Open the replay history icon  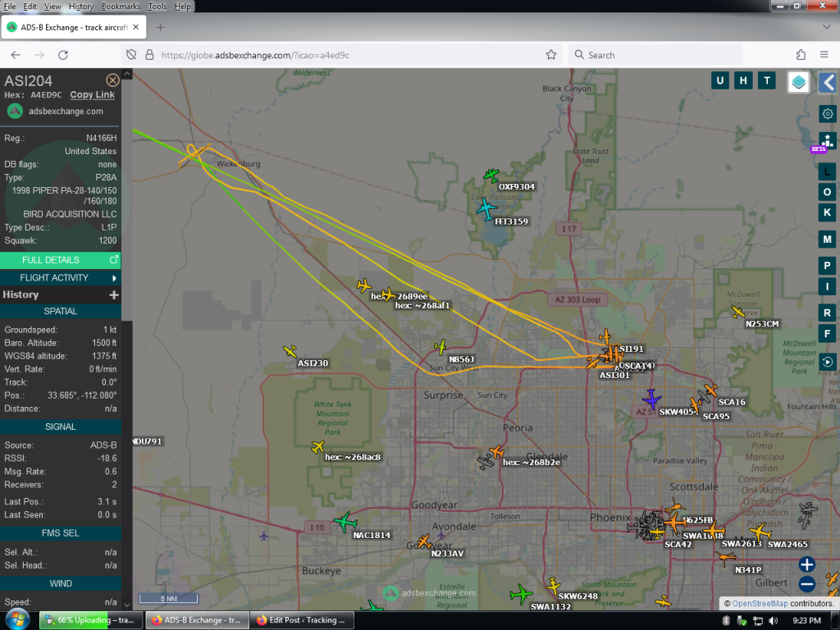[827, 362]
